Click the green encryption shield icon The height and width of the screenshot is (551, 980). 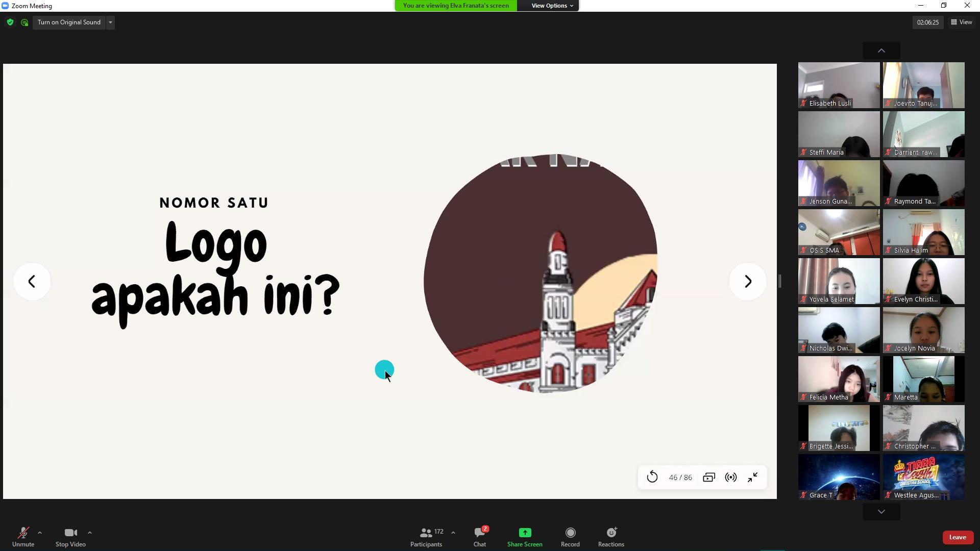click(10, 22)
